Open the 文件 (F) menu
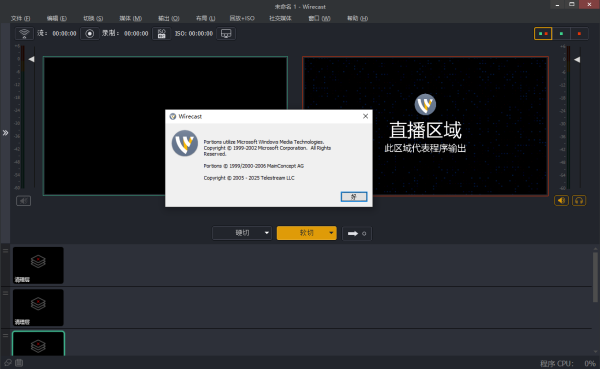This screenshot has width=600, height=369. [20, 18]
